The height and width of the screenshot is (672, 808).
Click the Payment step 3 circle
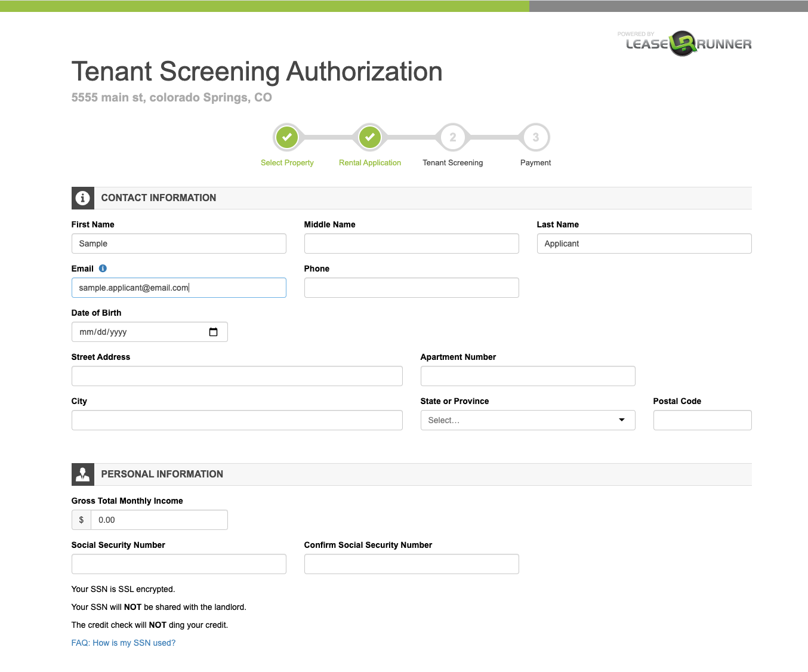tap(535, 137)
